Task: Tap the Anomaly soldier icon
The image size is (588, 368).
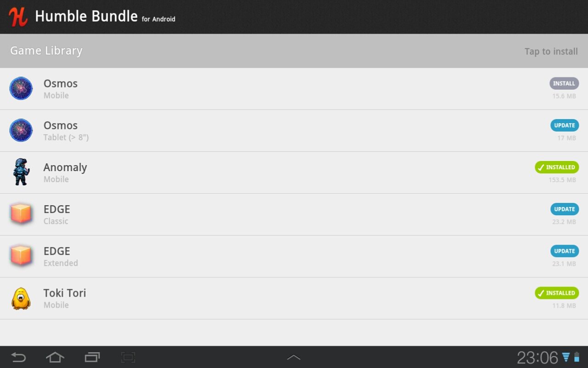Action: pos(21,172)
